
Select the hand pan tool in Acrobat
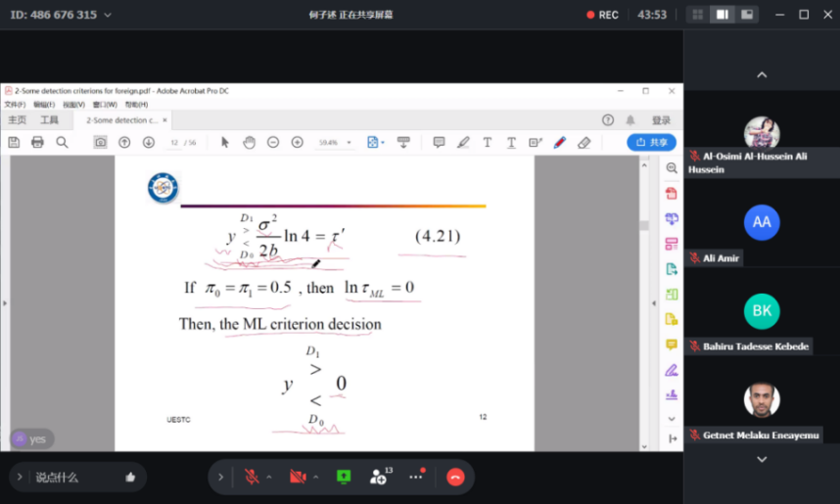click(249, 142)
